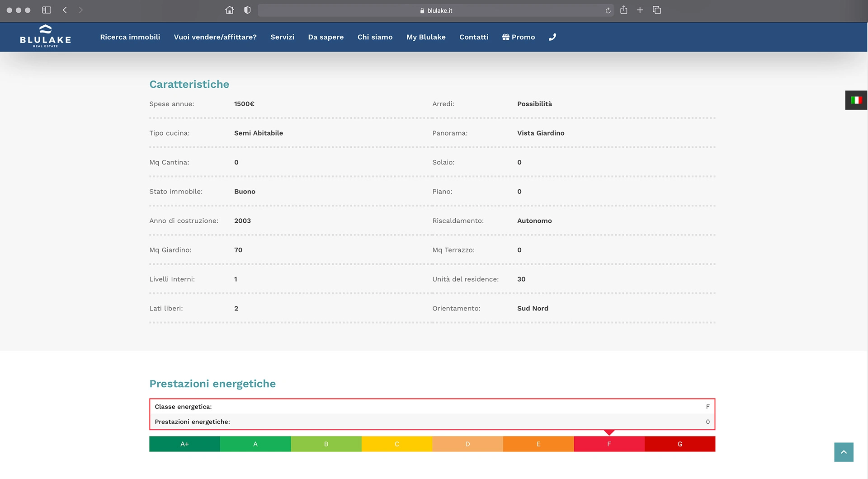
Task: Click the Vista Giardino value
Action: pos(541,133)
